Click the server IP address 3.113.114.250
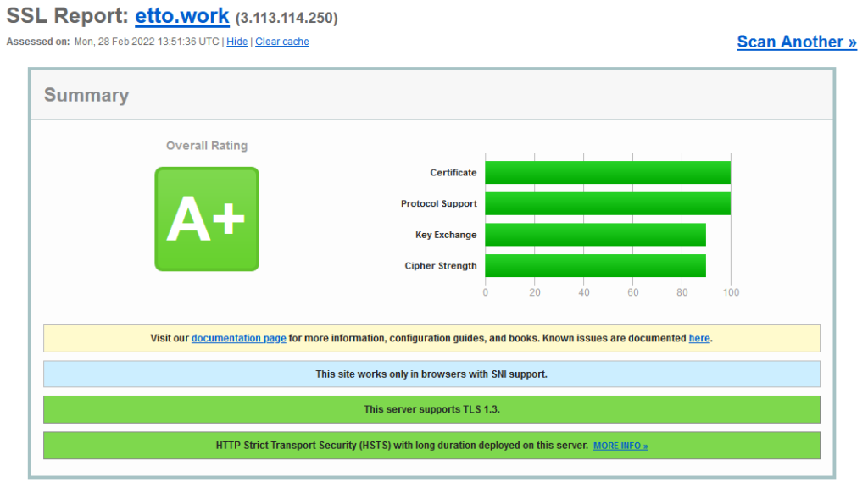 [288, 18]
